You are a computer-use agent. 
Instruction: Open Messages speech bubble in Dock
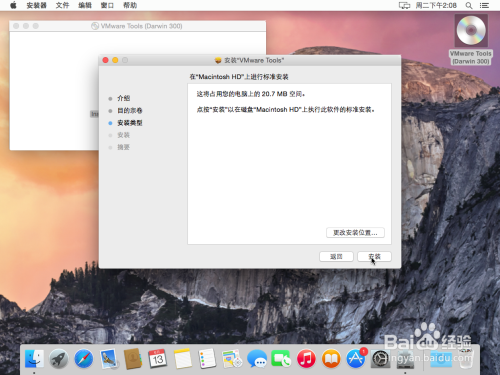[x=256, y=359]
